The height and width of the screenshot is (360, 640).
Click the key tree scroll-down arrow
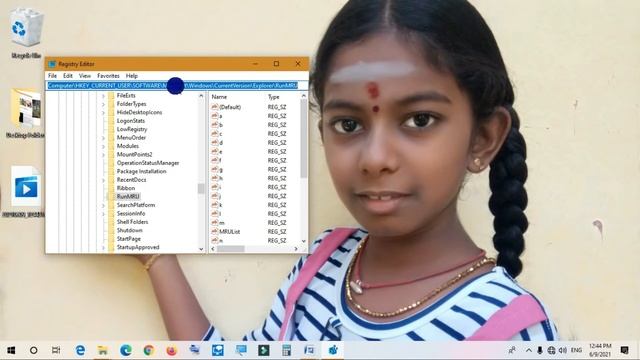pyautogui.click(x=201, y=249)
